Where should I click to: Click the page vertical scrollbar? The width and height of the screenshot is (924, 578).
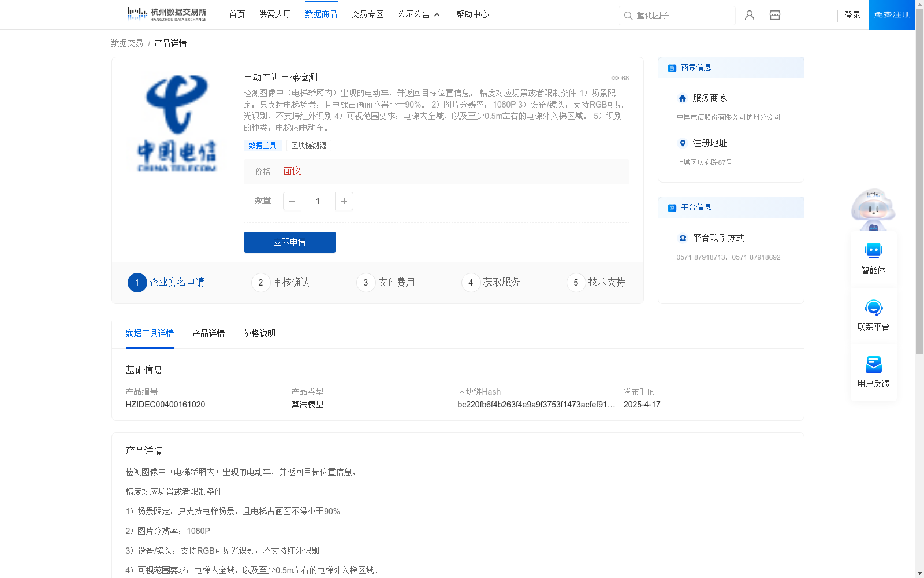919,181
